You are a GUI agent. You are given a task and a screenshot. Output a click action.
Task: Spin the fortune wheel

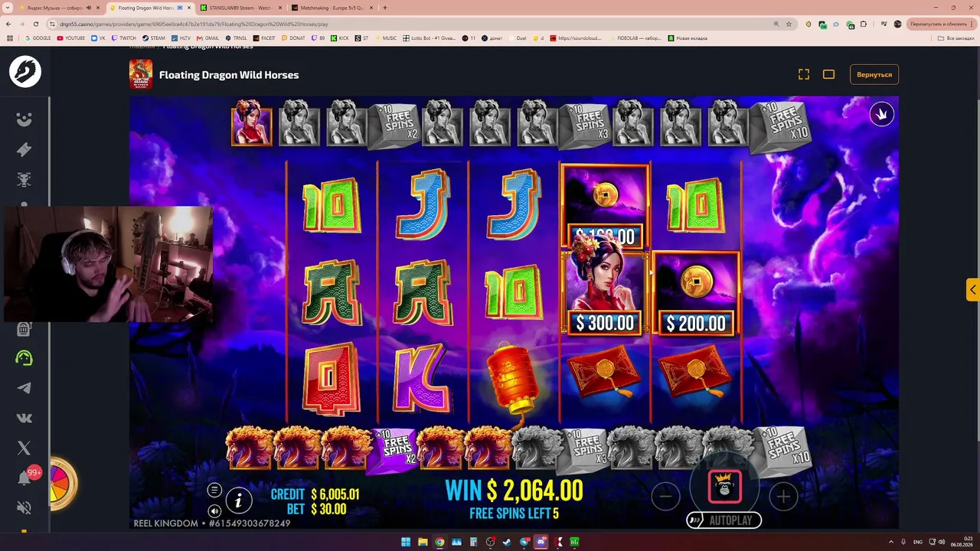63,484
